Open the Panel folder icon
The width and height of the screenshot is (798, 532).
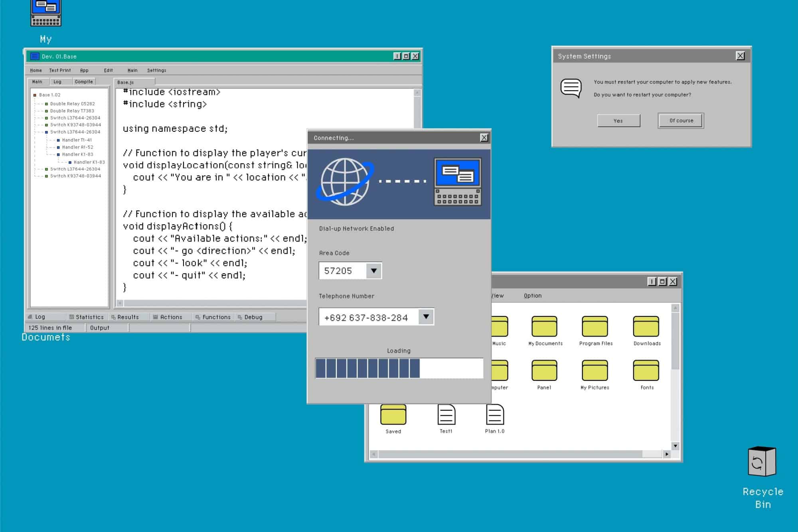(544, 370)
